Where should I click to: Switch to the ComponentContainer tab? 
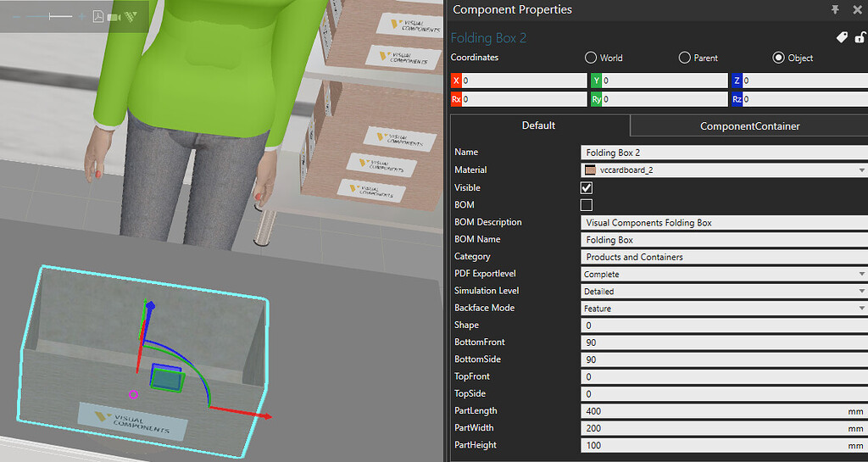[749, 126]
